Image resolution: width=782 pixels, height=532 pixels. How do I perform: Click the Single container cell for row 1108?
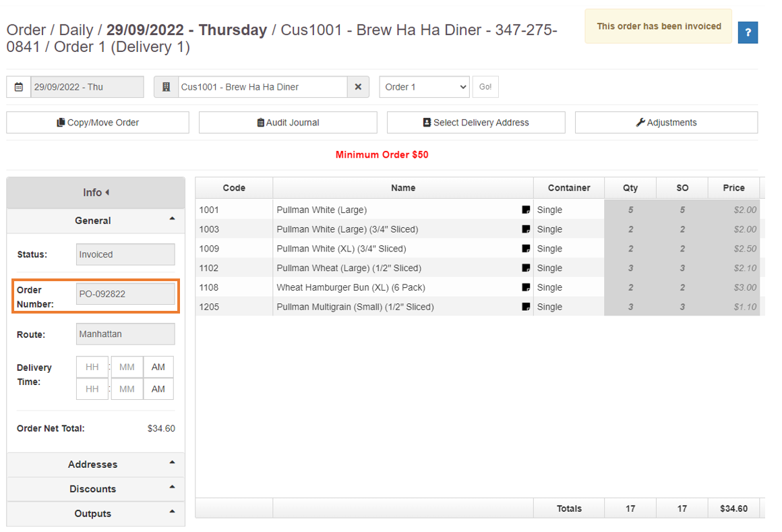pyautogui.click(x=569, y=288)
